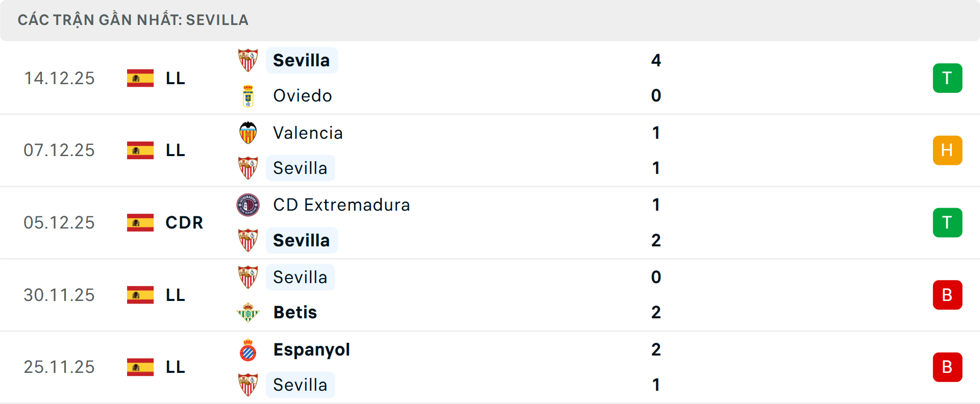Select the Oviedo club logo

(249, 95)
